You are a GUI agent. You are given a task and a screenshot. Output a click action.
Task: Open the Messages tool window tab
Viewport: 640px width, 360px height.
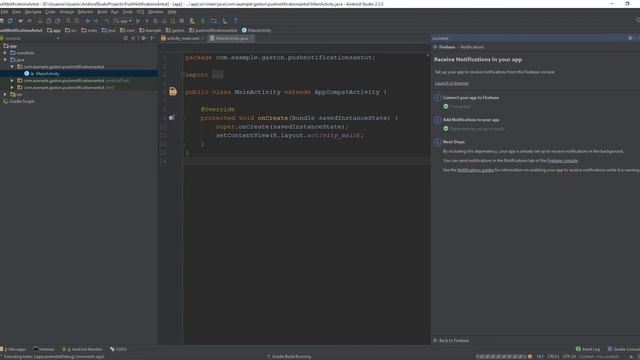(x=13, y=349)
